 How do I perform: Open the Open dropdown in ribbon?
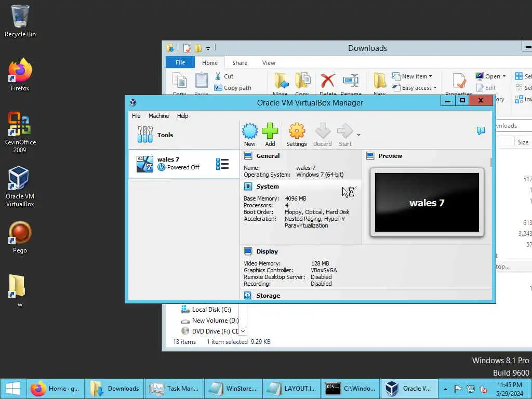[x=490, y=76]
